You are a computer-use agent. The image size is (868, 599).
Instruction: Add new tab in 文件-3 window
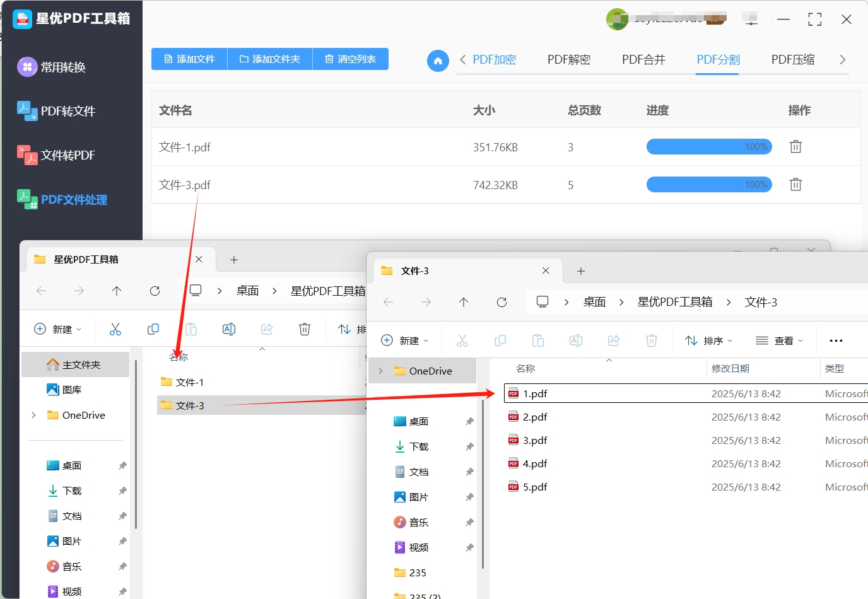pyautogui.click(x=581, y=271)
